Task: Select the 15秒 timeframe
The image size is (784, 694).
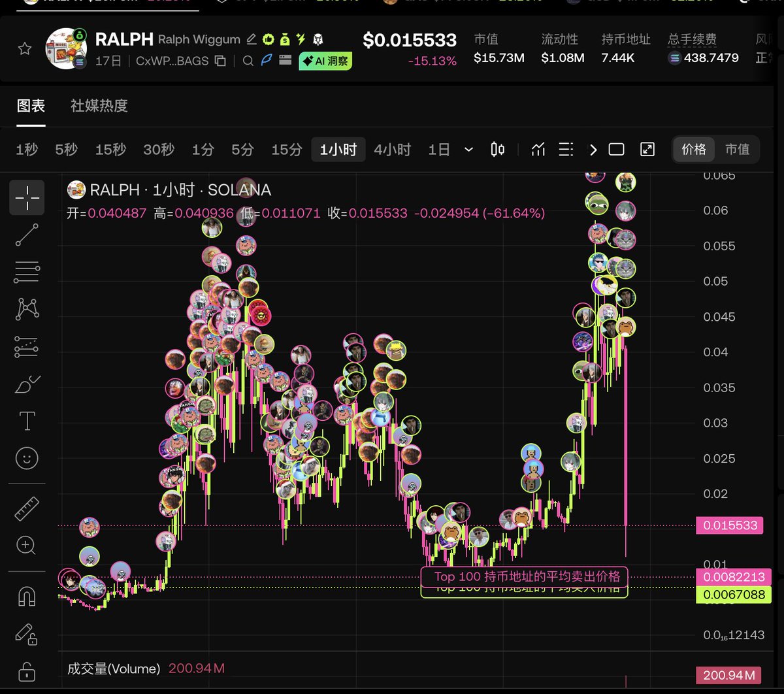Action: (110, 150)
